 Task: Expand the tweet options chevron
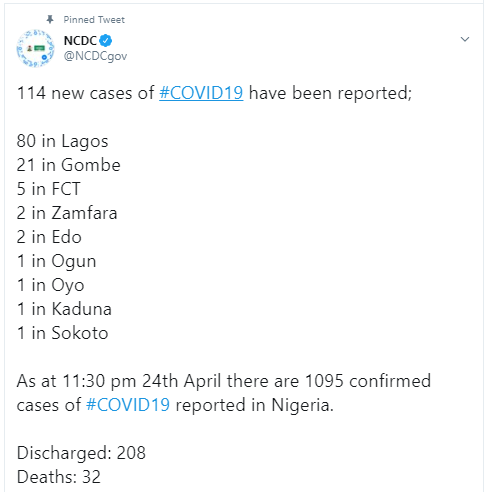click(465, 39)
